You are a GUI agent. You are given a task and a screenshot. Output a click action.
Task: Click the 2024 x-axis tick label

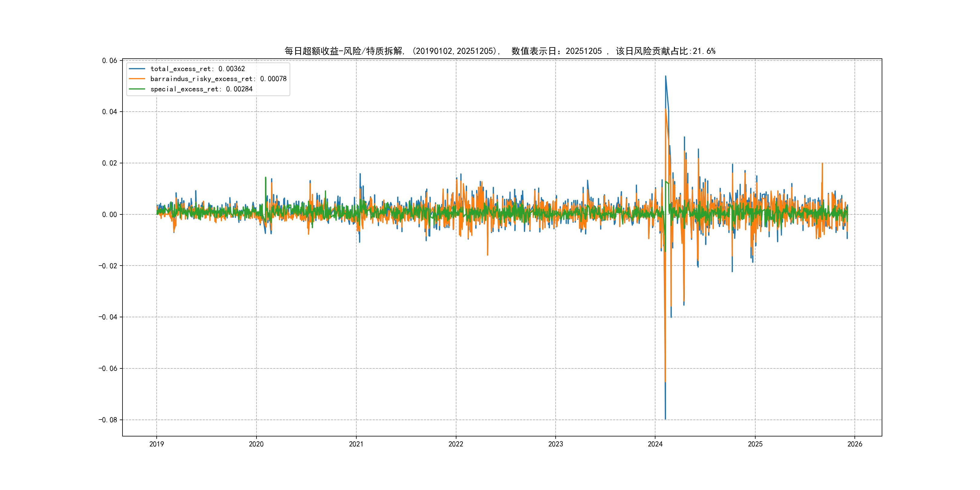[x=655, y=444]
